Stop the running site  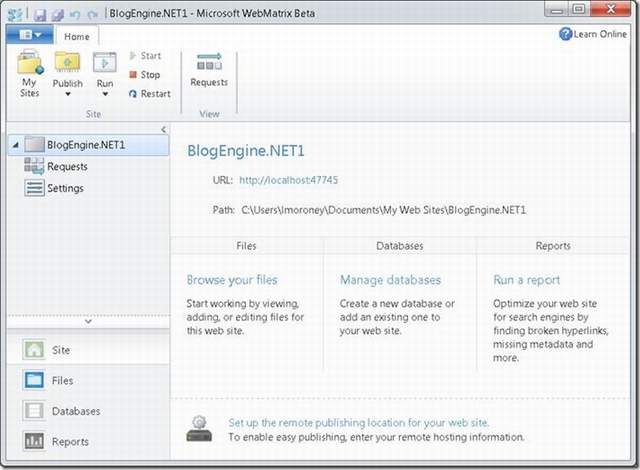tap(144, 75)
